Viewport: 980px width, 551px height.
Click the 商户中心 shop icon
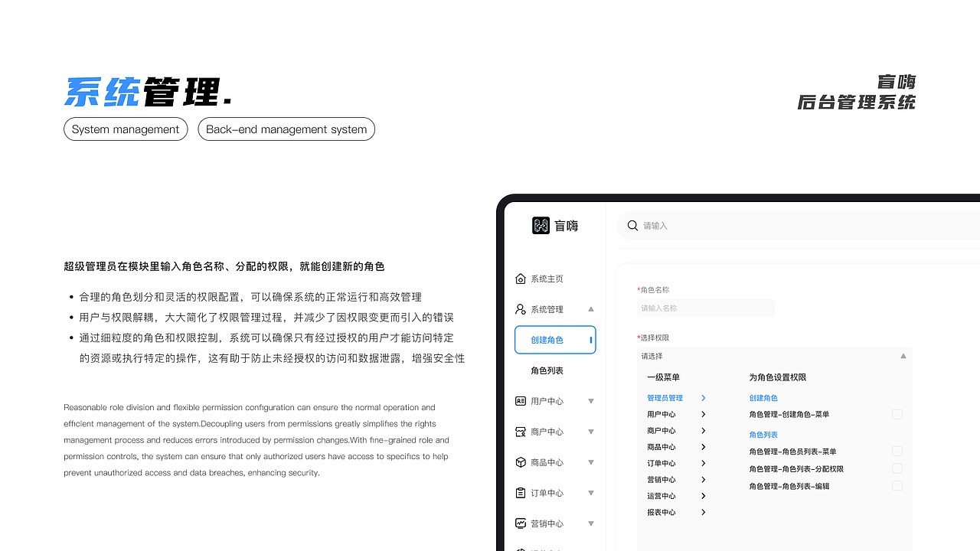pyautogui.click(x=521, y=432)
